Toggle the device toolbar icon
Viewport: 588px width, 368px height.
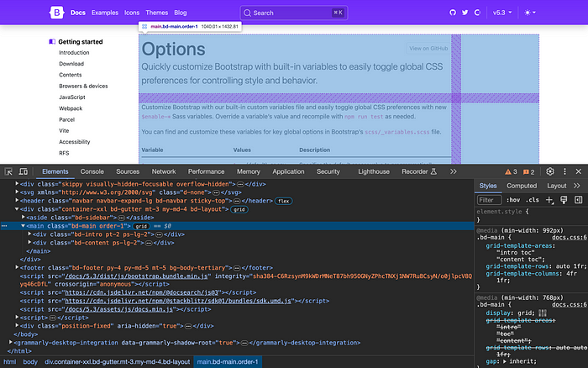[x=24, y=171]
